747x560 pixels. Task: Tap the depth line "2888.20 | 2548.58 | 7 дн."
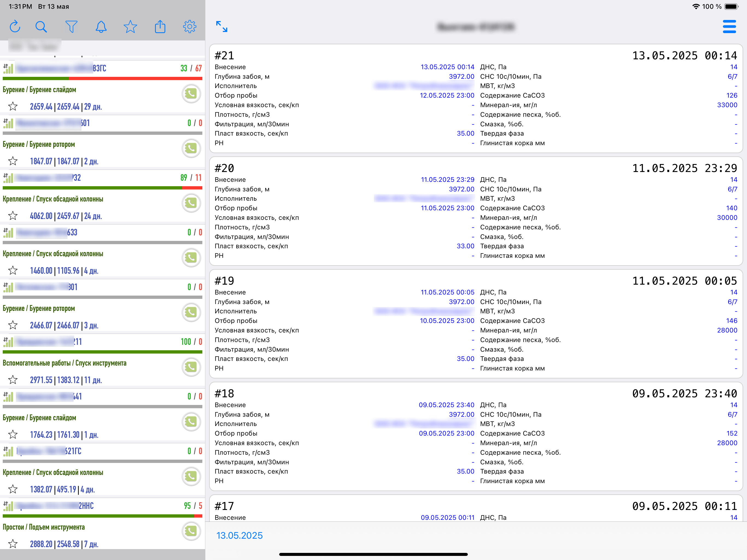tap(64, 544)
